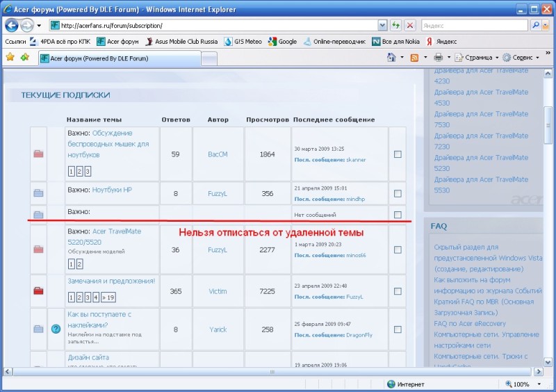Open Замечания и предложения! topic
Screen dimensions: 556x392
click(x=111, y=281)
